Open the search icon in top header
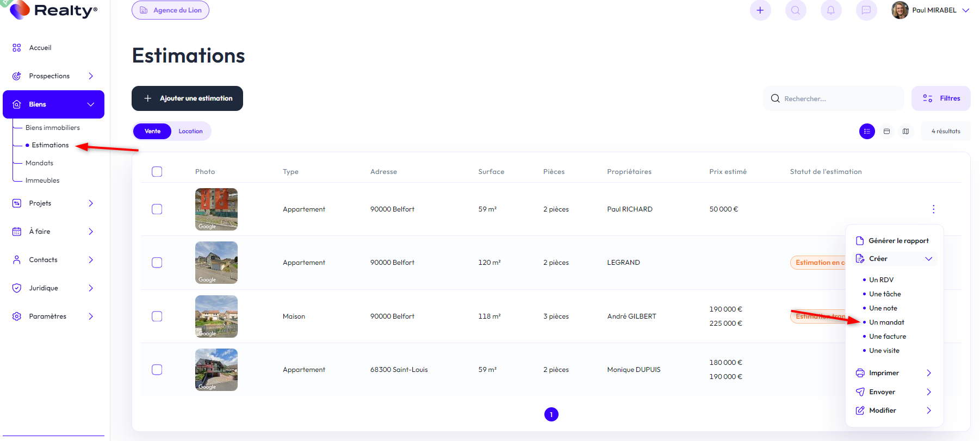The image size is (980, 441). click(795, 10)
